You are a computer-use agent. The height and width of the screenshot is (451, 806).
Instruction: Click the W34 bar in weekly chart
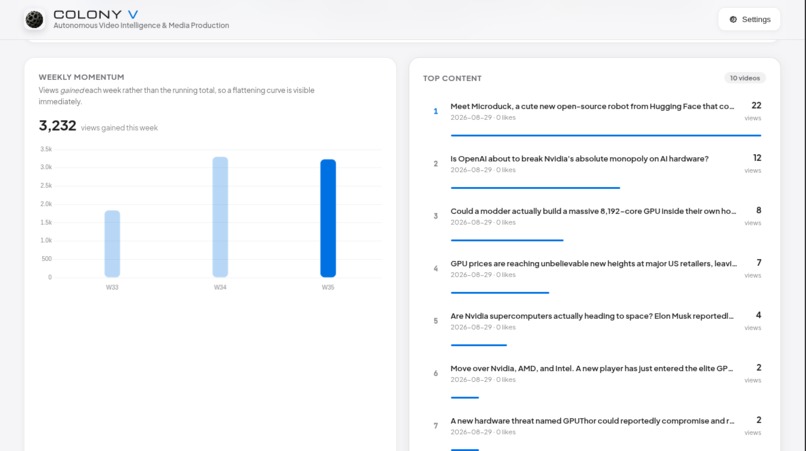(220, 217)
